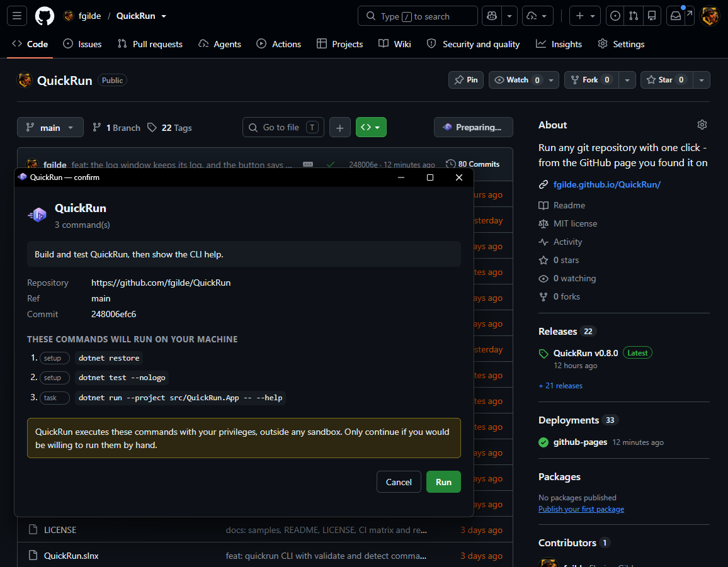Open the pull requests icon in the header bar
The image size is (728, 567).
click(x=634, y=16)
